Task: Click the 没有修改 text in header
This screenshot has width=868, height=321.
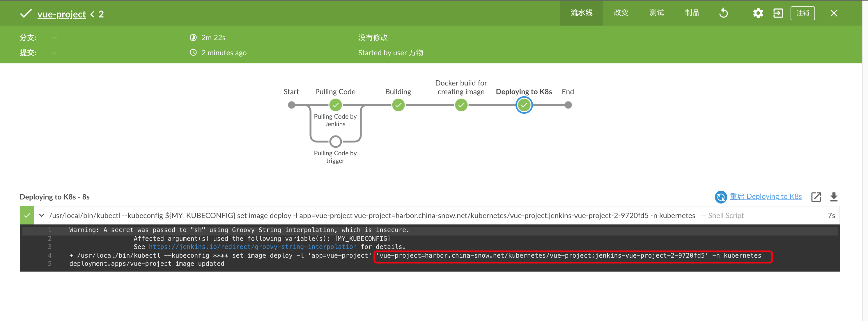Action: (x=373, y=38)
